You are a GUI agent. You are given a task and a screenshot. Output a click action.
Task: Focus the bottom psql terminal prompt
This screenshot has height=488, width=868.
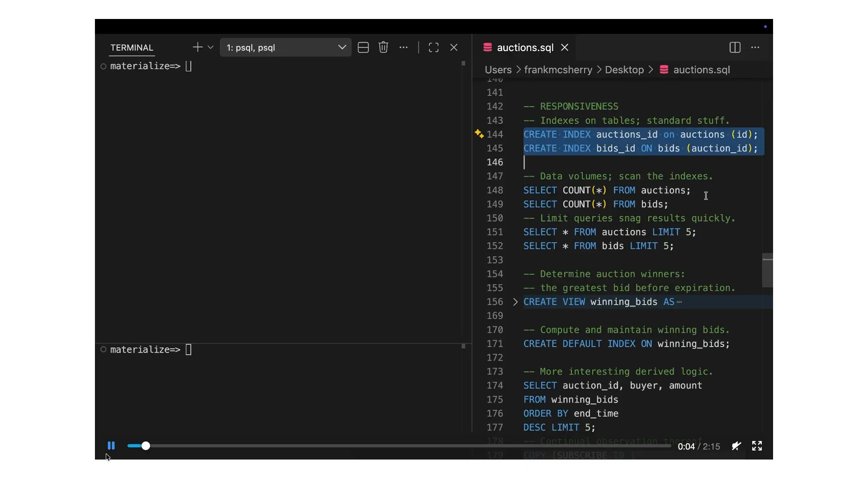151,350
